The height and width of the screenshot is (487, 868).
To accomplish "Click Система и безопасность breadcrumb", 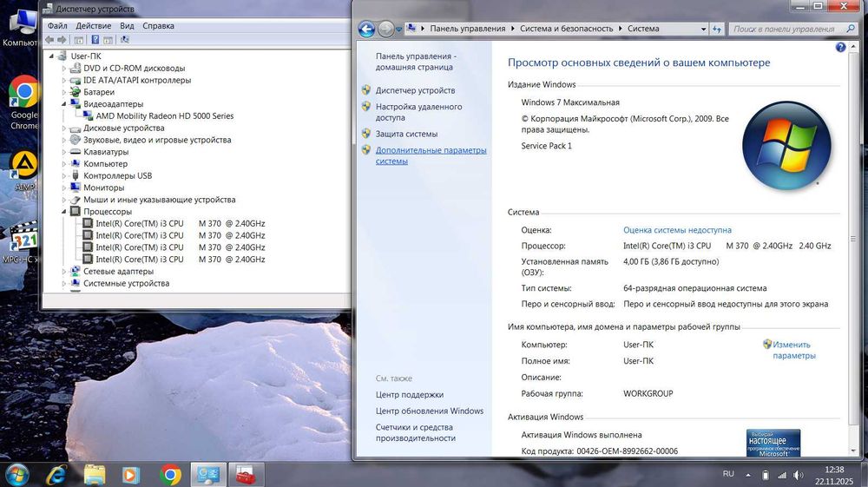I will point(566,29).
